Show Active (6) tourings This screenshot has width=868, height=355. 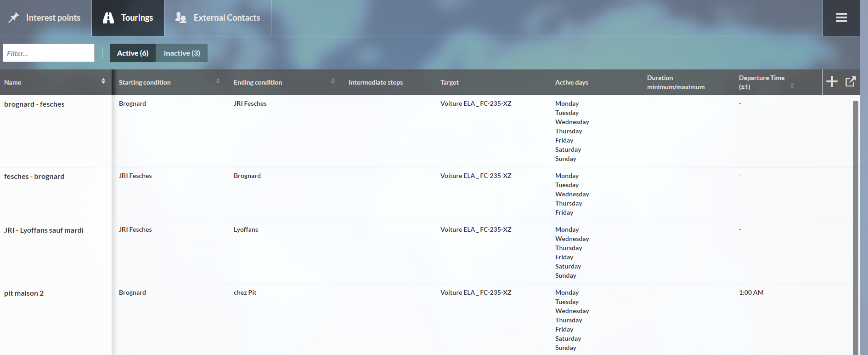133,53
